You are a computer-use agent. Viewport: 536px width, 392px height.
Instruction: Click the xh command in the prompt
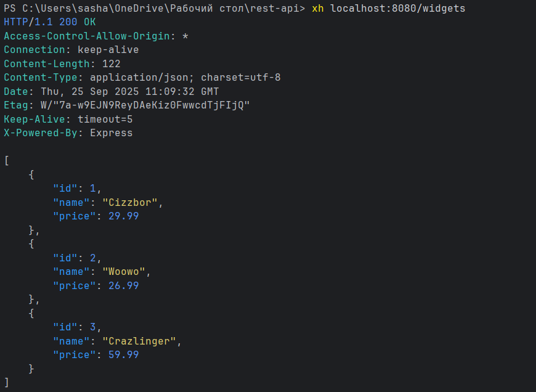pos(318,8)
